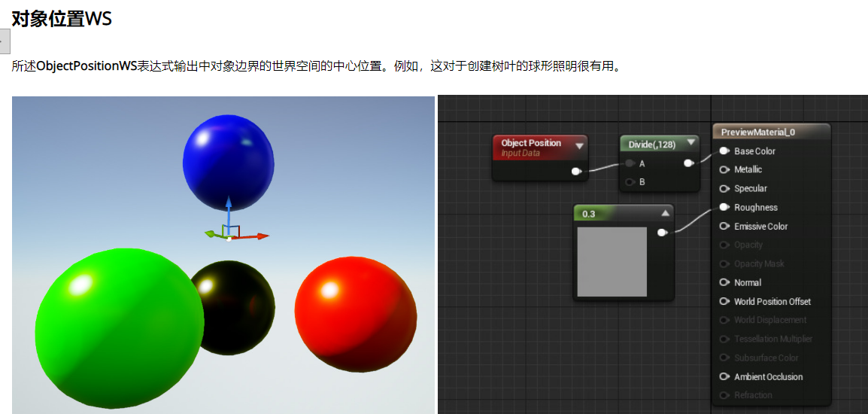The width and height of the screenshot is (868, 414).
Task: Click the blue sphere in the viewport
Action: click(228, 161)
